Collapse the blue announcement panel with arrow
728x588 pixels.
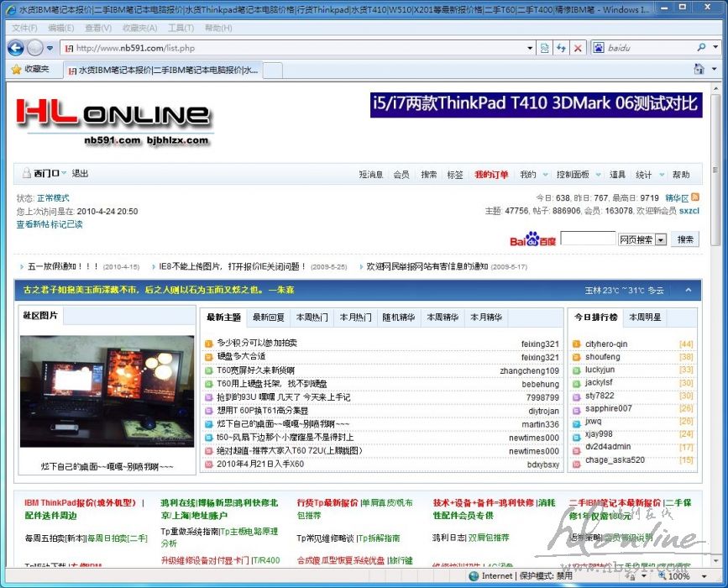689,290
